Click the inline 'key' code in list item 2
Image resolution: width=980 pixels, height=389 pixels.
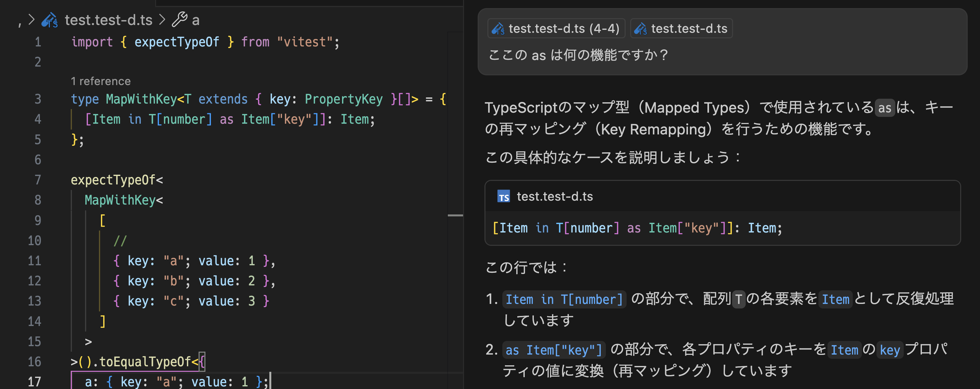point(890,350)
